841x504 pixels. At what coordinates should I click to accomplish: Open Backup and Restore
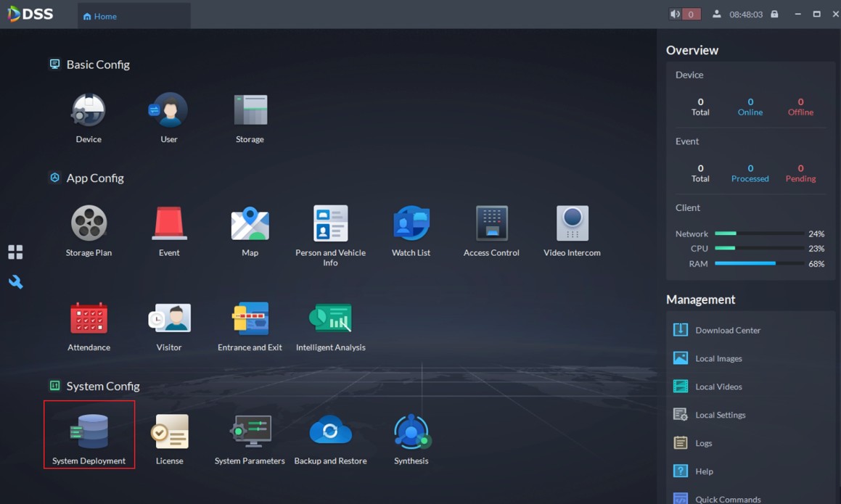tap(330, 433)
